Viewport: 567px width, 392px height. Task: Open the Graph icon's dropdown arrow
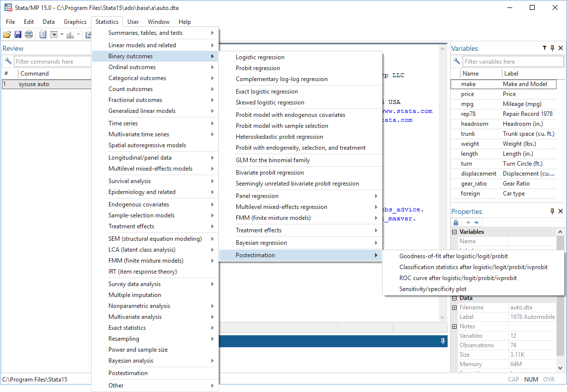pos(78,35)
